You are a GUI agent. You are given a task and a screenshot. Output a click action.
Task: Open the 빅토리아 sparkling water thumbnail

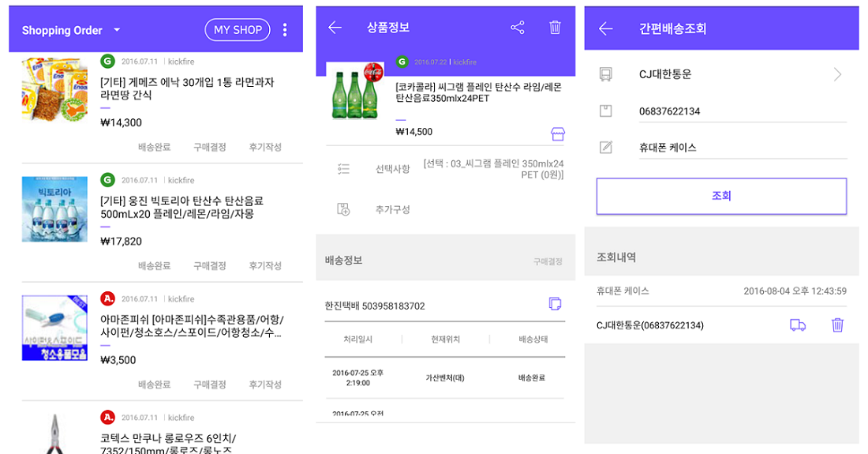coord(54,209)
